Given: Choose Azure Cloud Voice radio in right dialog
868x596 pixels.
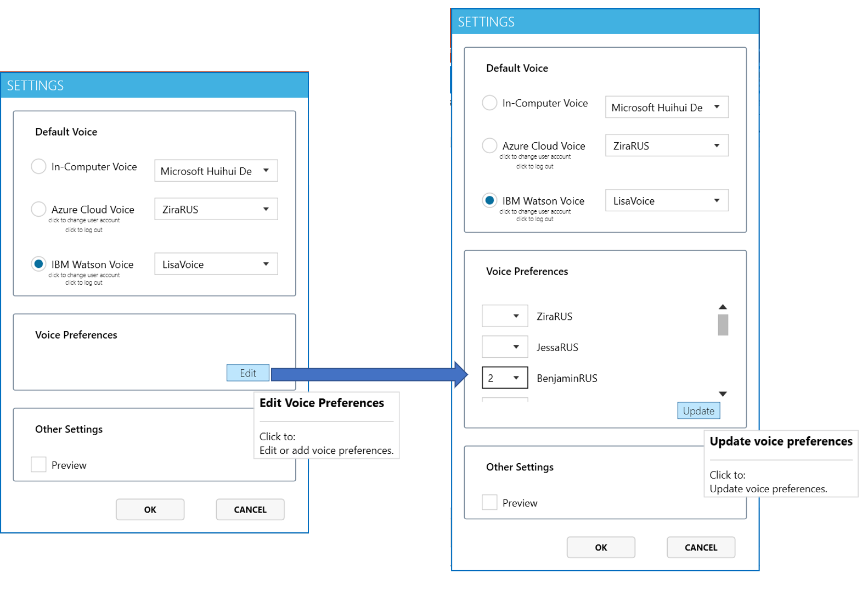Looking at the screenshot, I should (x=489, y=146).
